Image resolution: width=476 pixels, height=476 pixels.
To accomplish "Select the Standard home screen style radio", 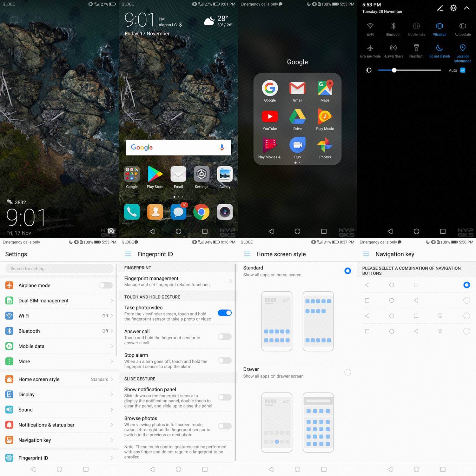I will [x=348, y=271].
